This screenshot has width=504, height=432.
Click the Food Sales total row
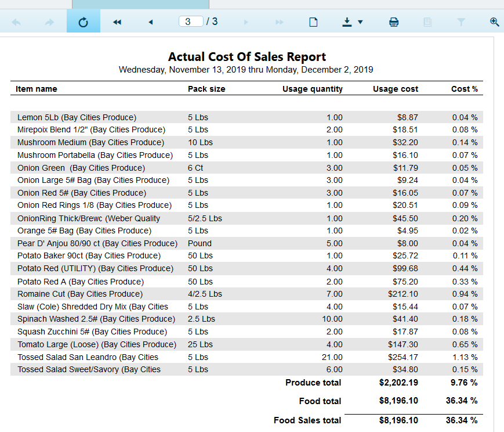coord(307,420)
